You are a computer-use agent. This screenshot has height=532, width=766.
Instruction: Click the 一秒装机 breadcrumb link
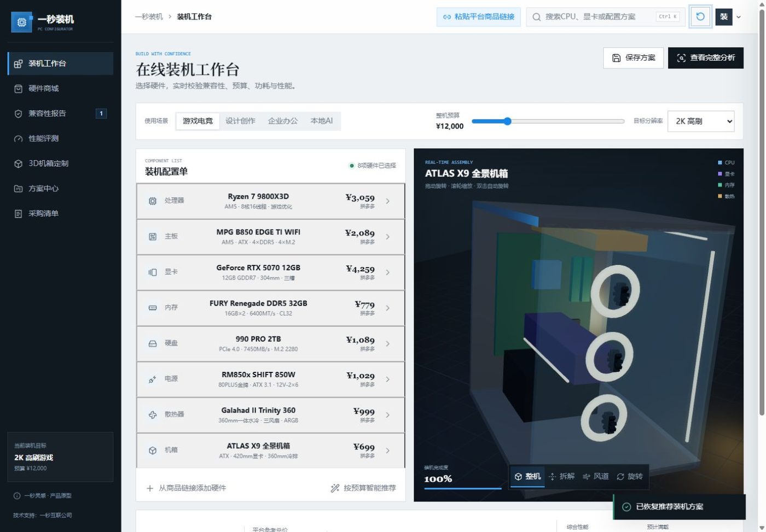(x=149, y=17)
